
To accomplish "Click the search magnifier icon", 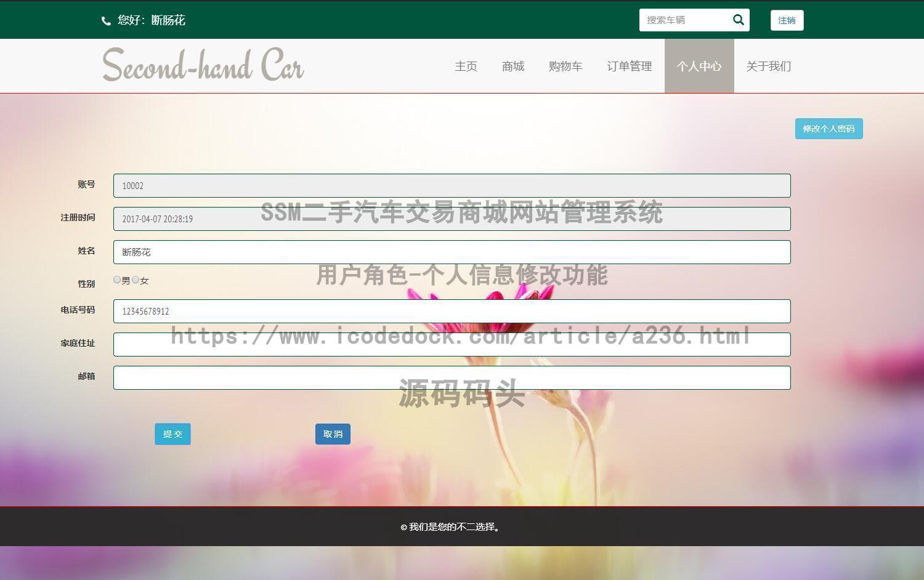I will (x=738, y=20).
